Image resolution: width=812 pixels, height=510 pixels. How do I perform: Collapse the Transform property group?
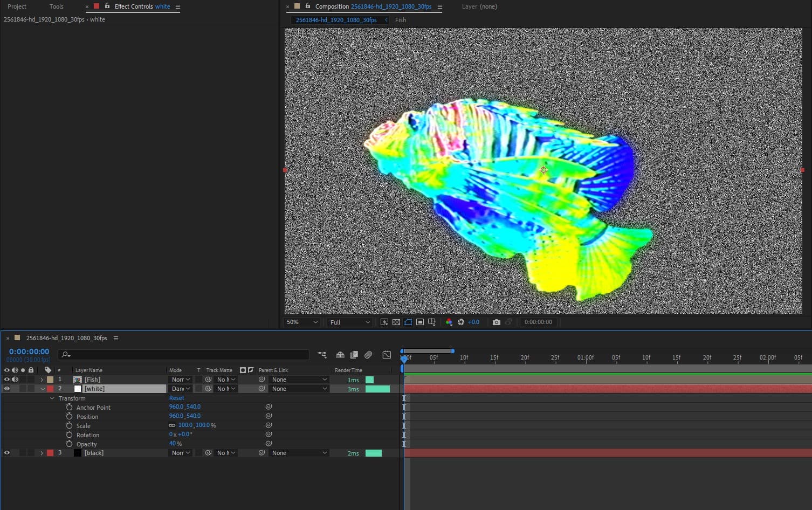52,398
